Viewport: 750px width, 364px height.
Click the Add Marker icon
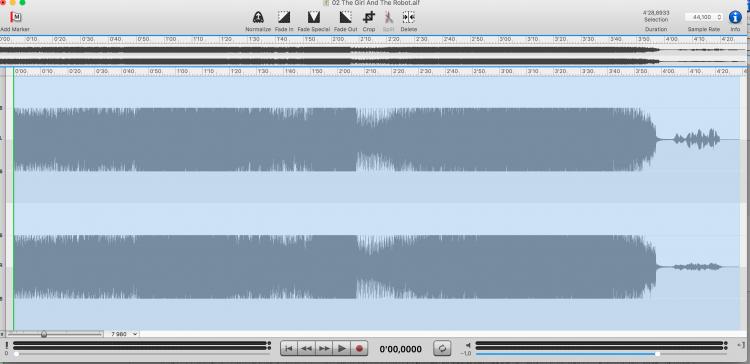(x=16, y=17)
